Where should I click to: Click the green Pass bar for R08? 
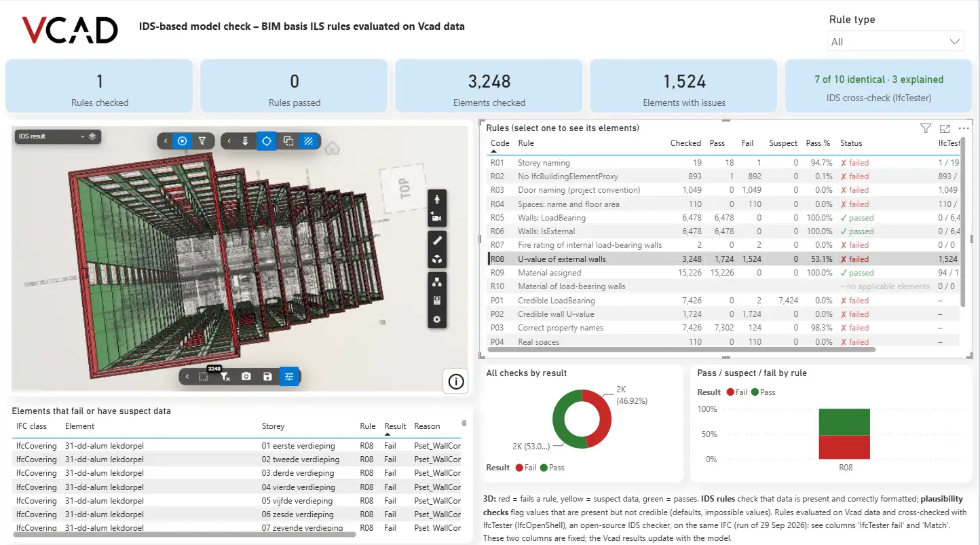845,421
